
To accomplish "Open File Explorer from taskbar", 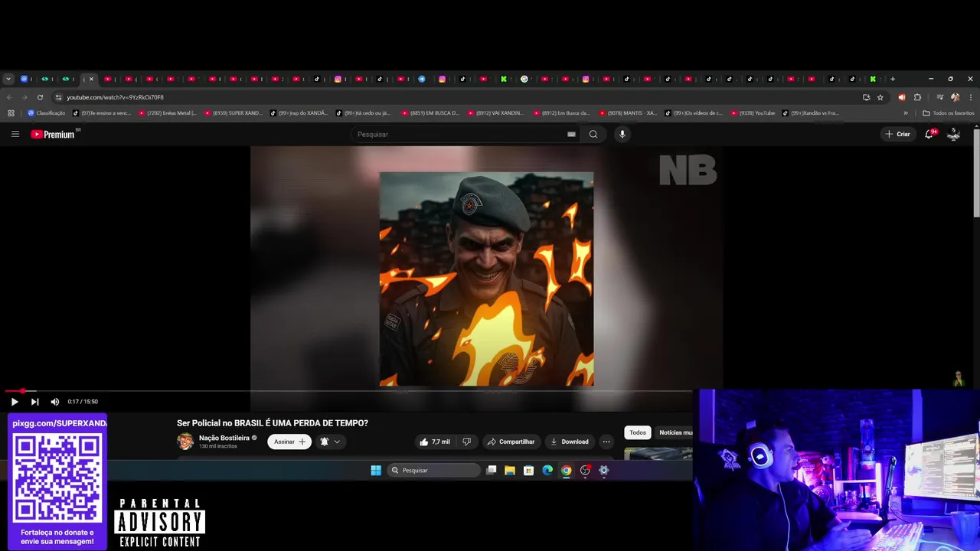I will click(x=510, y=471).
